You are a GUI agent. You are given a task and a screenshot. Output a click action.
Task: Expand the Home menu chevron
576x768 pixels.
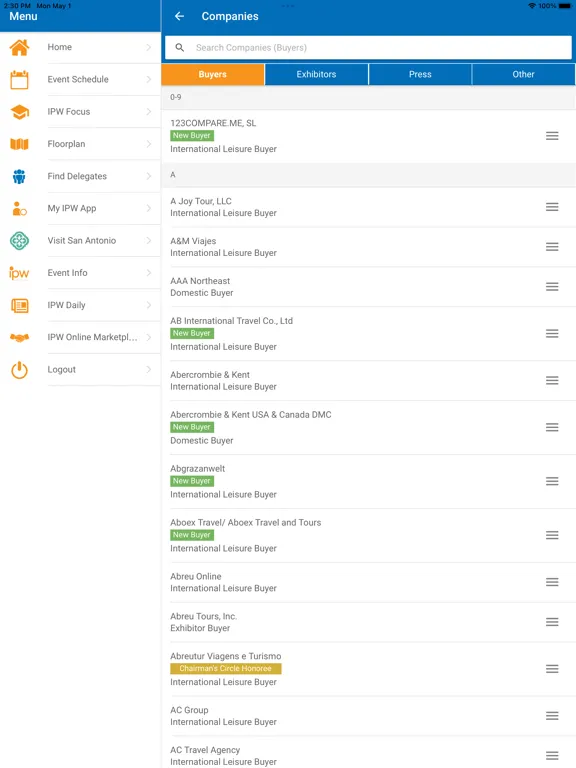point(148,47)
